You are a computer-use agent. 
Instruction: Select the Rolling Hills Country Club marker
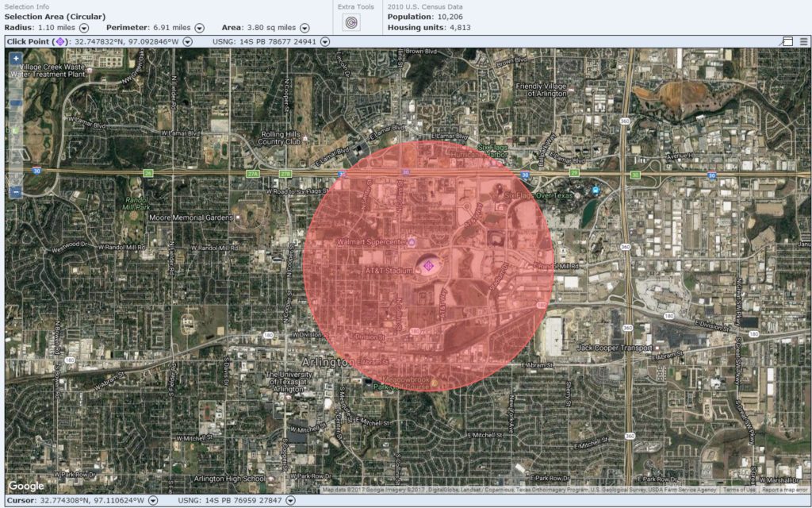click(x=305, y=139)
